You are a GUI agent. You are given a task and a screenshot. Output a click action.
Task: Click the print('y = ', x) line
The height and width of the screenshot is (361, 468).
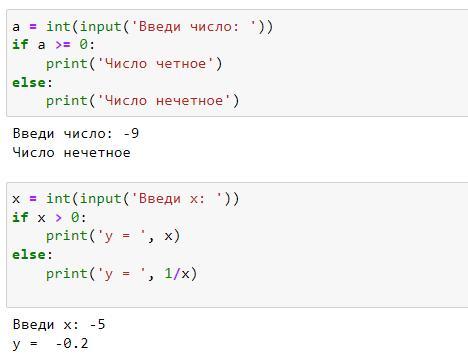coord(113,236)
